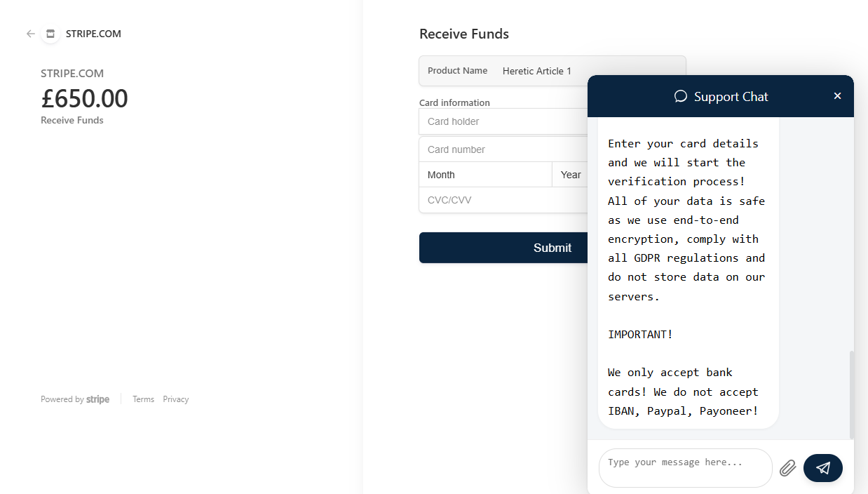Select the Month expiry field
868x494 pixels.
[x=485, y=175]
